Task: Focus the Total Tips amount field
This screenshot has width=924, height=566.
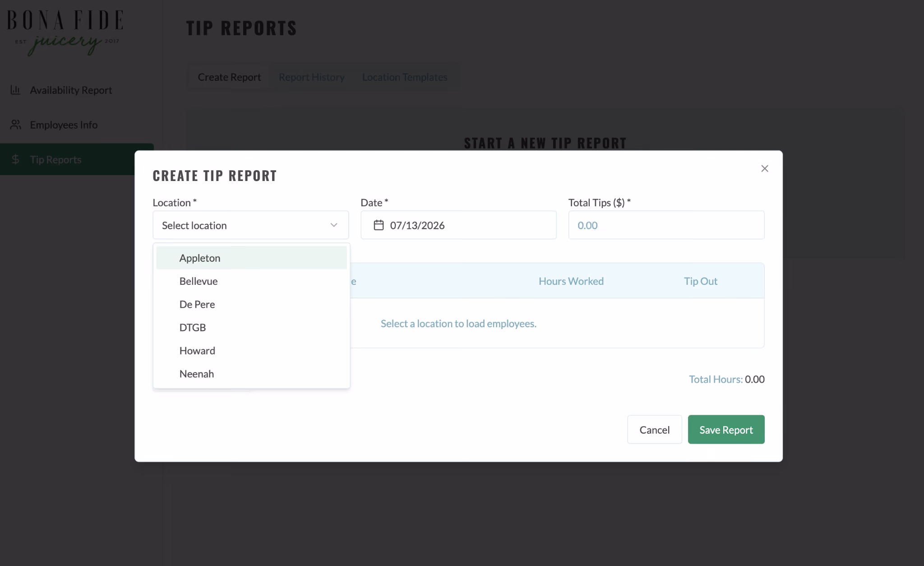Action: pos(666,225)
